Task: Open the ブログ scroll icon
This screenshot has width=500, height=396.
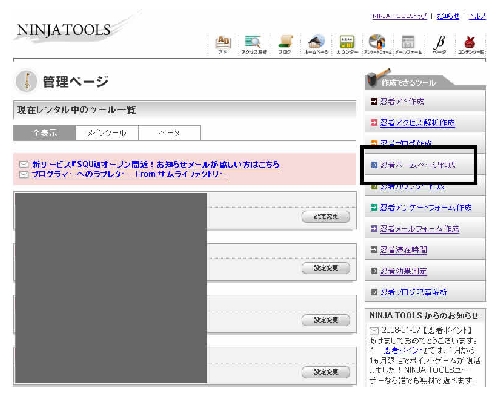Action: point(285,44)
